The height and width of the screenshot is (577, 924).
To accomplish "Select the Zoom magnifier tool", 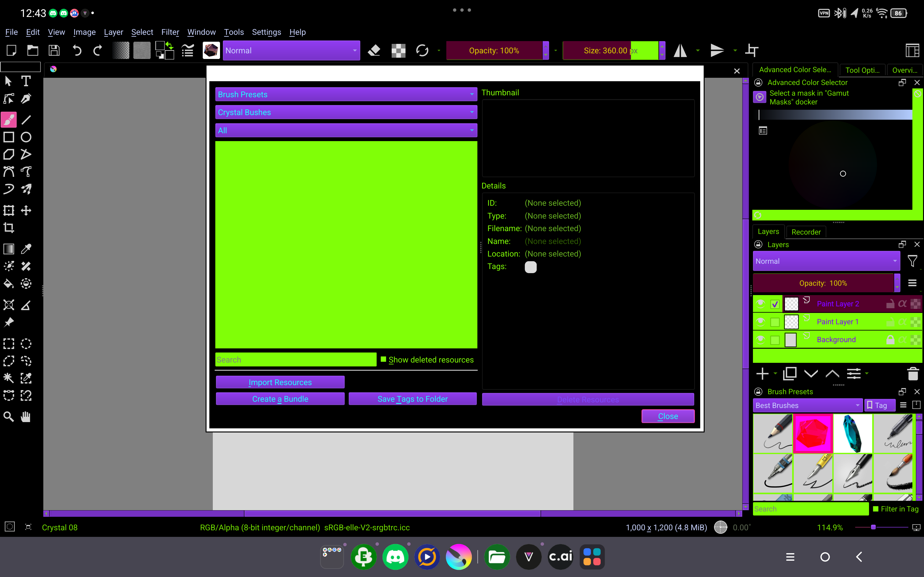I will click(x=9, y=416).
